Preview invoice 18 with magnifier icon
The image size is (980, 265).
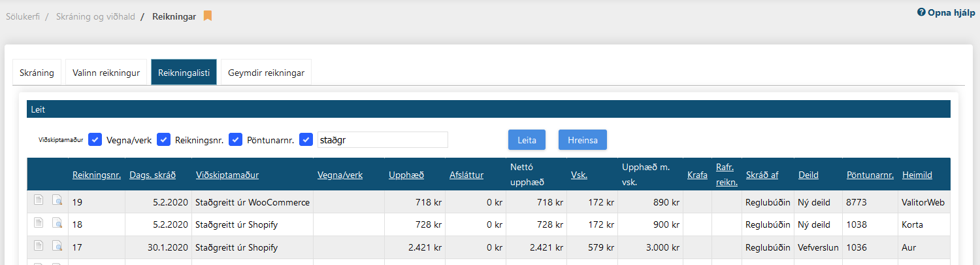(x=57, y=224)
